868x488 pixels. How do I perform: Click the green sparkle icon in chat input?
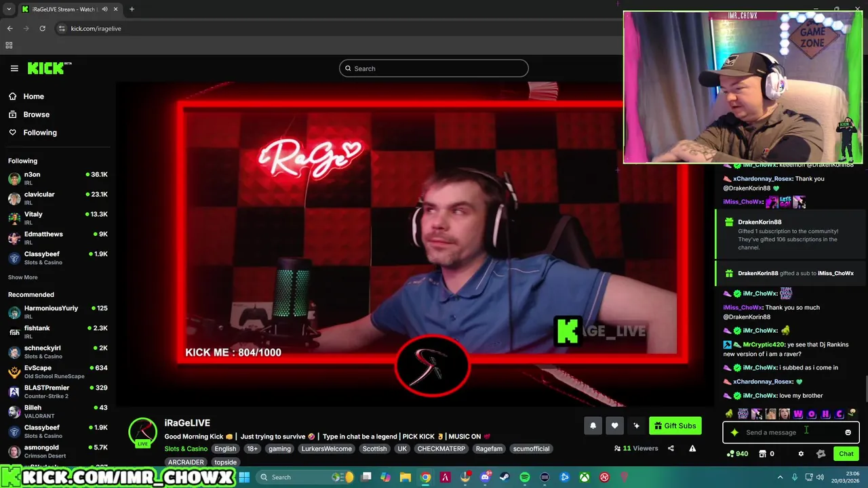[x=734, y=432]
